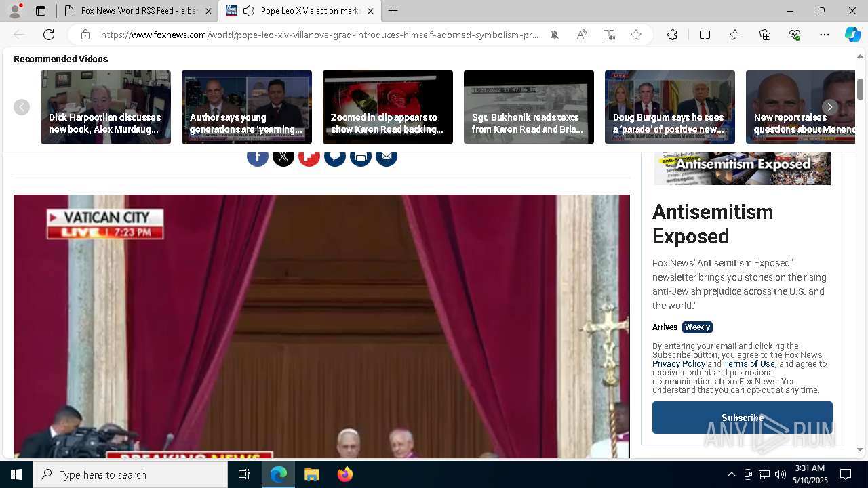Open the Tab actions menu
This screenshot has width=868, height=488.
41,11
